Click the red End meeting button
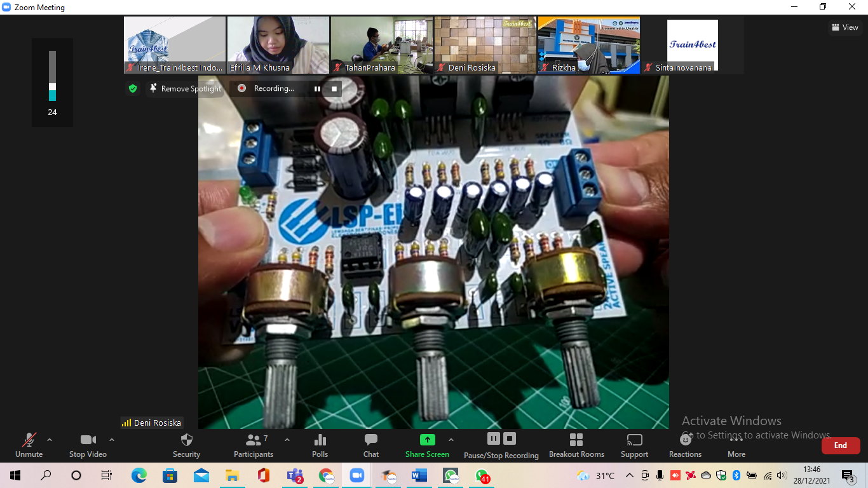The width and height of the screenshot is (868, 488). 840,445
